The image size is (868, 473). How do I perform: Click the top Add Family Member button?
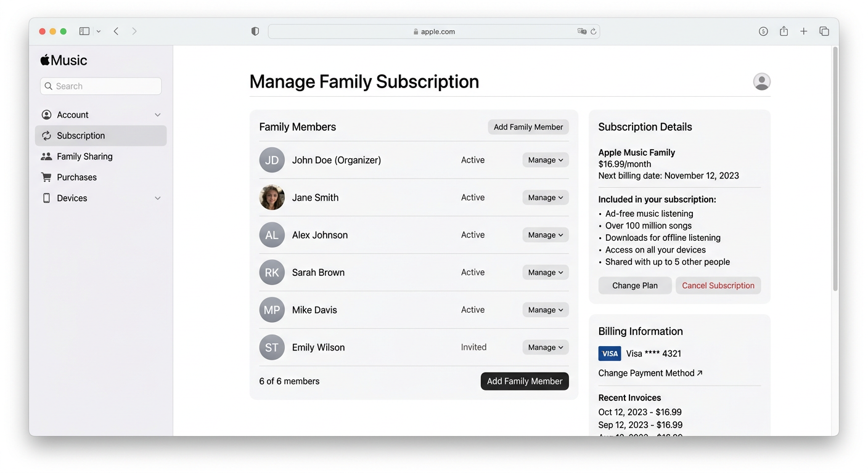(528, 127)
